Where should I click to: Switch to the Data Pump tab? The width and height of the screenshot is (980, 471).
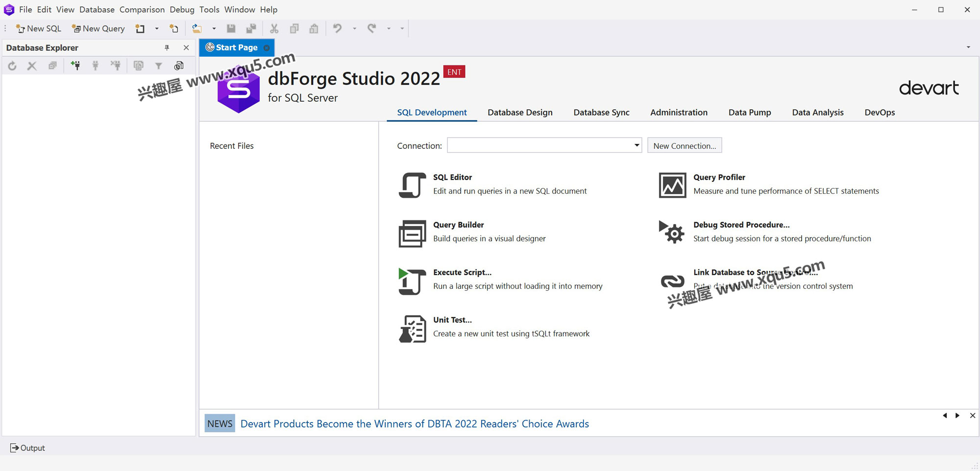(x=750, y=113)
